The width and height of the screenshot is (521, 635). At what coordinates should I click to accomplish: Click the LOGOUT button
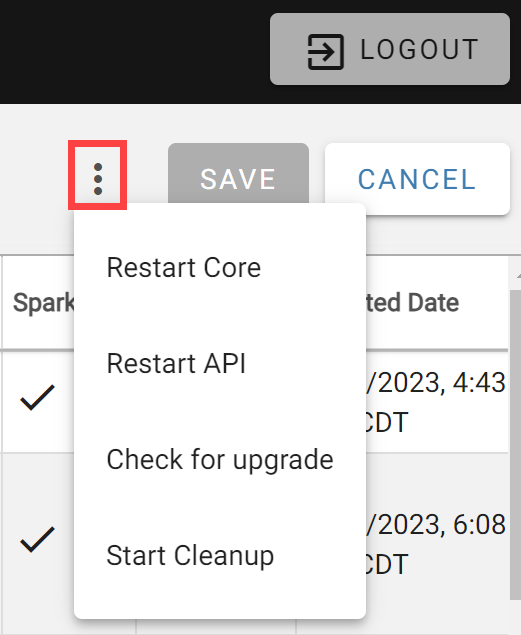click(390, 49)
